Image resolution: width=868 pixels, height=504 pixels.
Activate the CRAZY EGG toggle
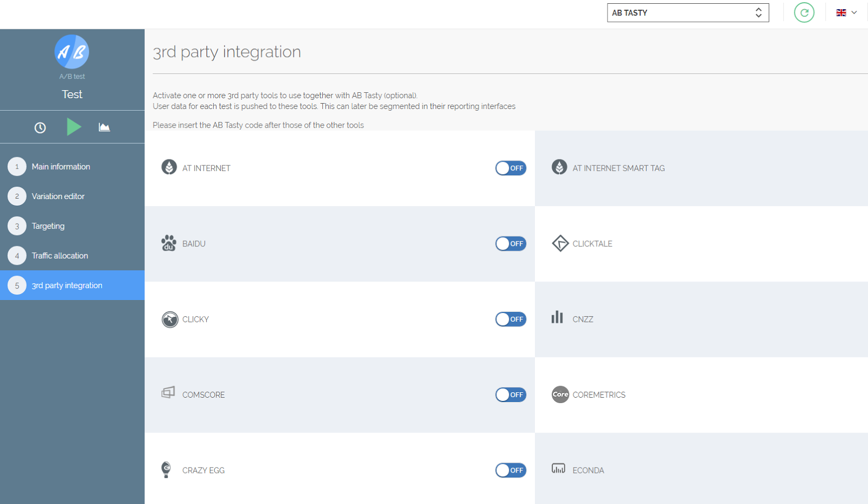tap(510, 470)
